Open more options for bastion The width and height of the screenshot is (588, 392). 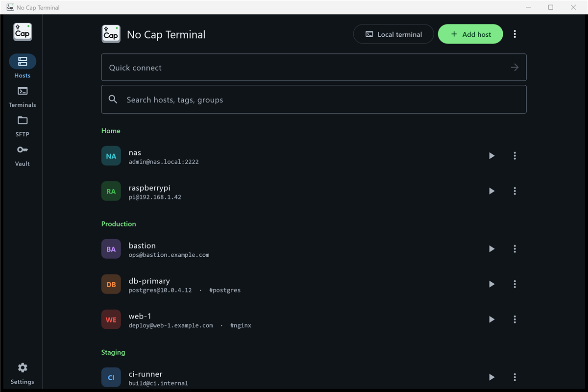(514, 249)
